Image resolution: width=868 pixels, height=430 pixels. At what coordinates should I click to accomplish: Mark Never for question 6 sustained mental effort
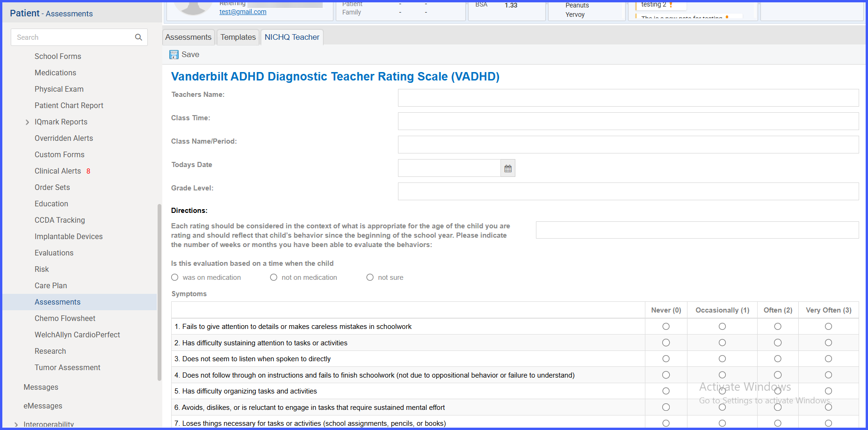[666, 408]
